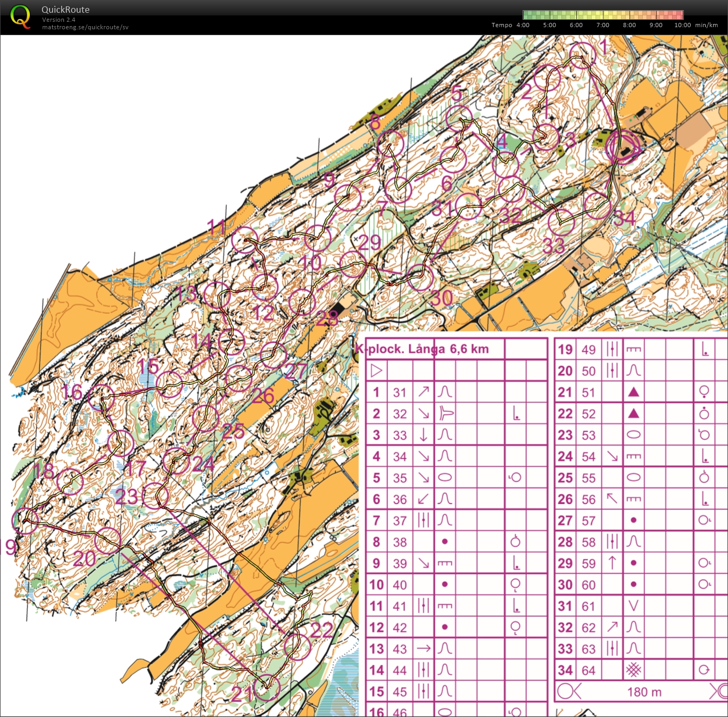Click the position symbol at end of row 19
This screenshot has height=717, width=728.
[x=706, y=350]
